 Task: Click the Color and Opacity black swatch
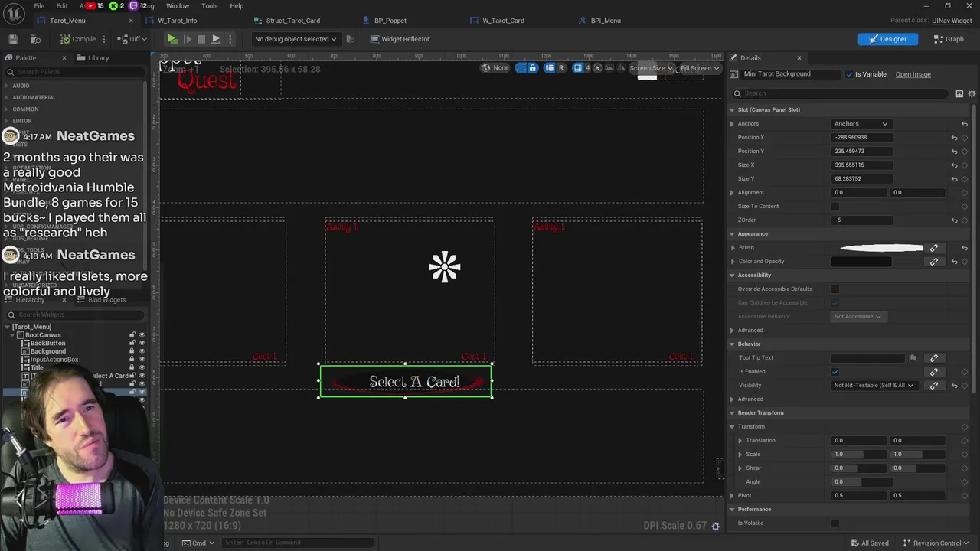861,262
